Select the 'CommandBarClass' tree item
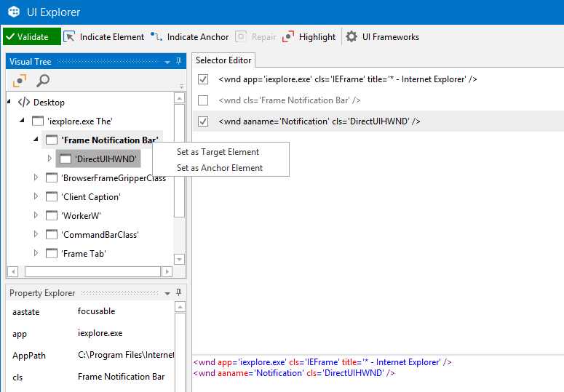Viewport: 564px width, 392px height. click(100, 235)
